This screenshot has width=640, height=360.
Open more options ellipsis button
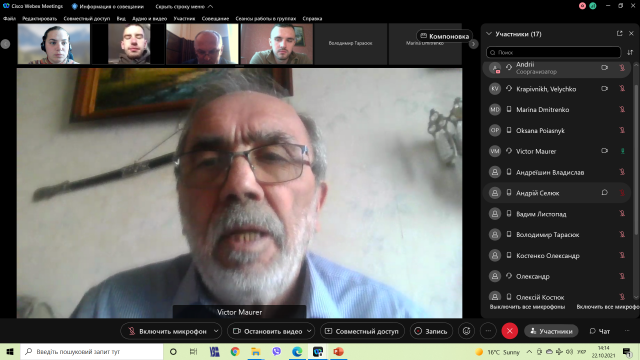488,331
